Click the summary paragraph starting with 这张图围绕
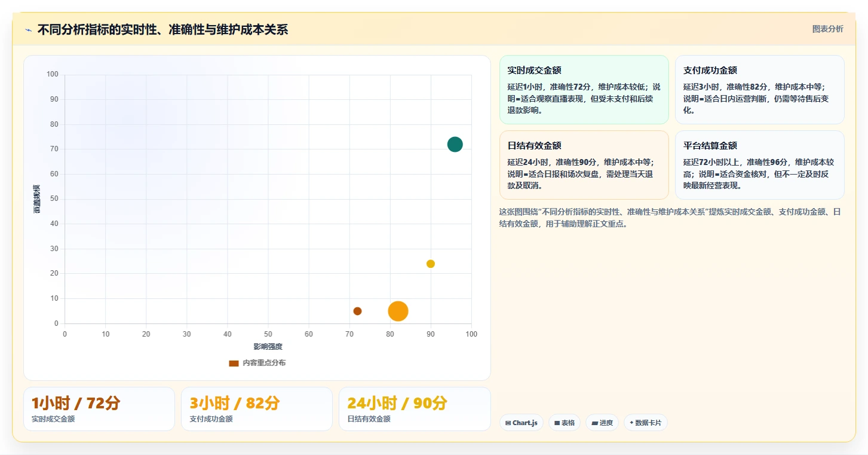Image resolution: width=868 pixels, height=455 pixels. 670,218
